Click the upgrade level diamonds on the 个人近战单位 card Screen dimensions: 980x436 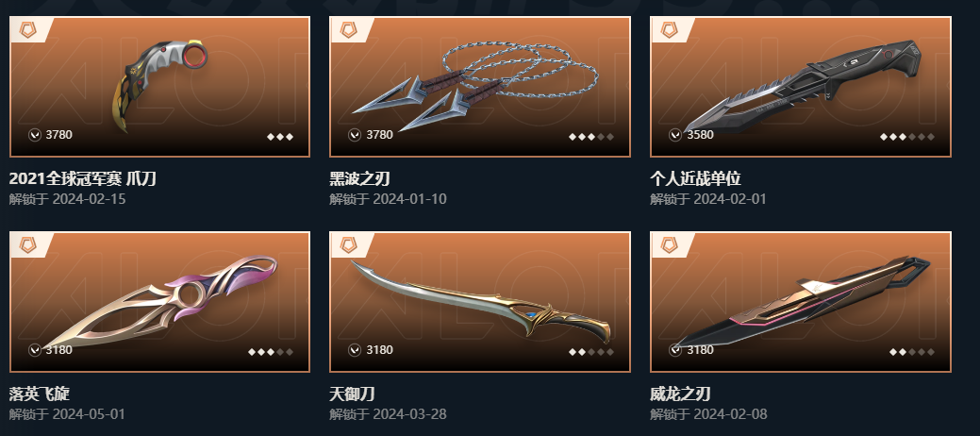point(906,136)
